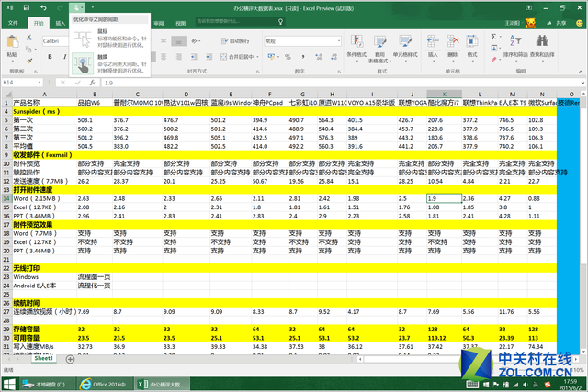Open 单元格样式 cell styles gallery

(x=405, y=49)
